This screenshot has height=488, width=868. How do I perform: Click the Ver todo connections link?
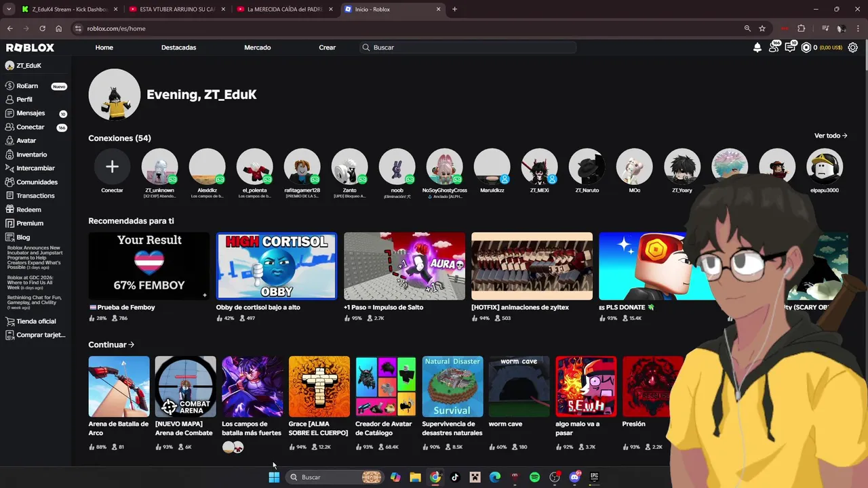pyautogui.click(x=831, y=136)
